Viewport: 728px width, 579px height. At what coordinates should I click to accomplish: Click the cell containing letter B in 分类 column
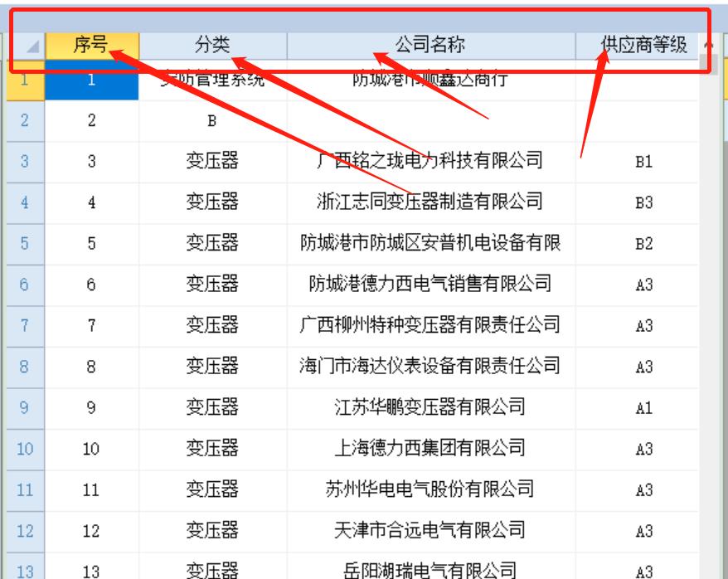(x=212, y=121)
